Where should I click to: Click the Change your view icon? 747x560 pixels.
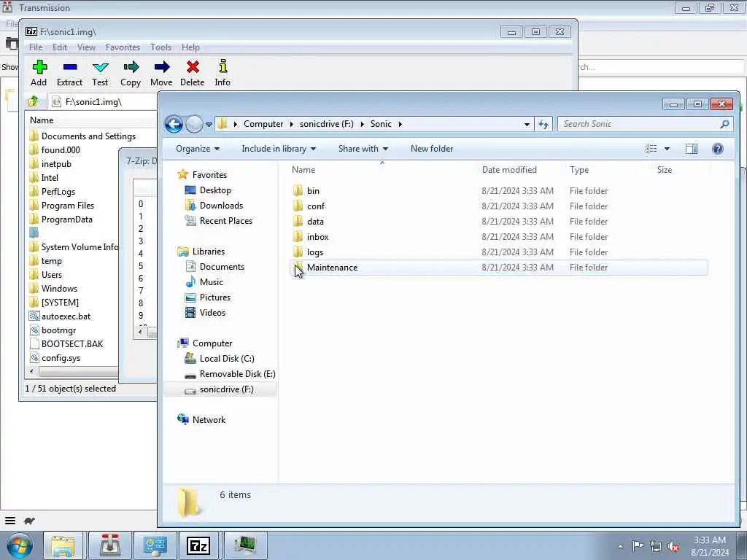coord(651,149)
